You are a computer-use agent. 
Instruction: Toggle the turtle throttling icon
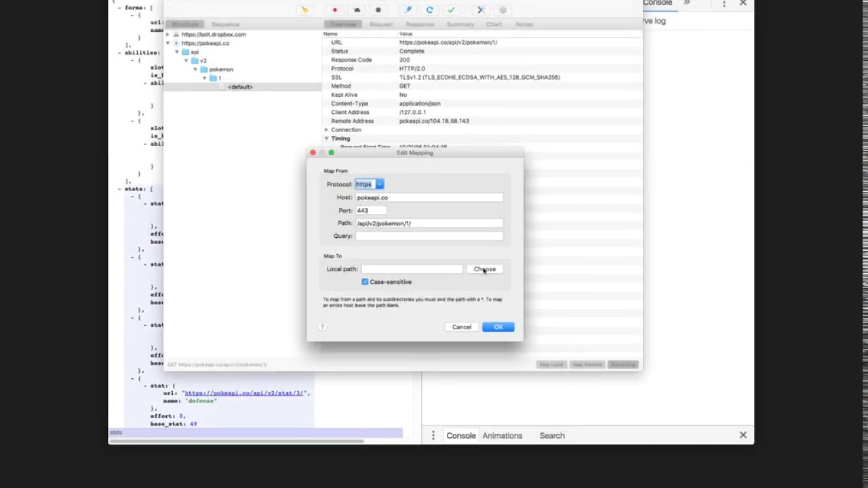[357, 10]
